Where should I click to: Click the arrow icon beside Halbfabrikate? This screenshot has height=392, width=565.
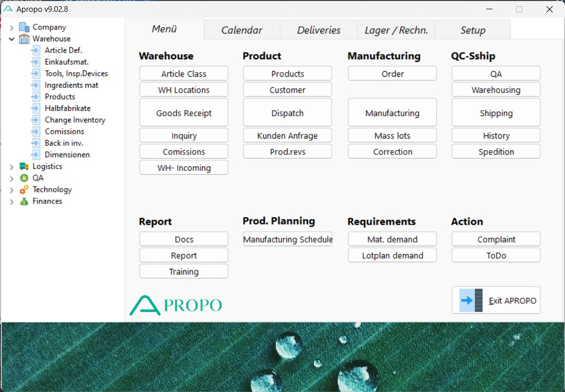pos(36,108)
